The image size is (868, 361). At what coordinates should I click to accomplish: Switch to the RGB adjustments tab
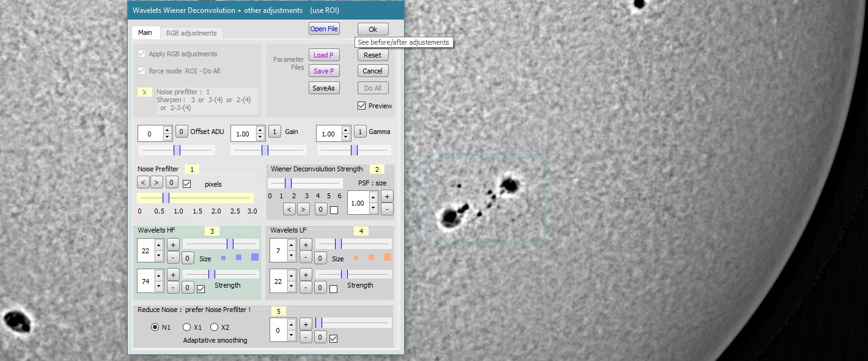191,33
